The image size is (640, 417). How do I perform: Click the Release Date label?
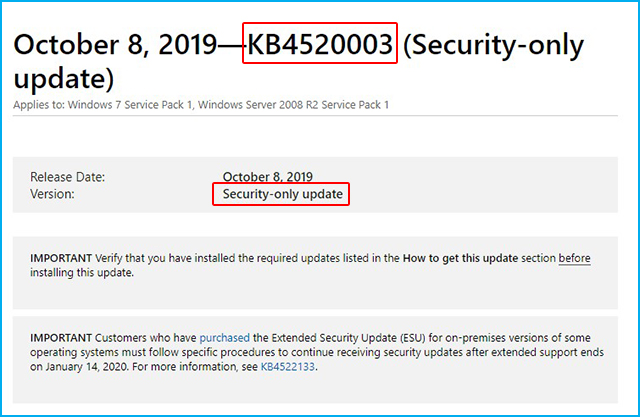[67, 177]
